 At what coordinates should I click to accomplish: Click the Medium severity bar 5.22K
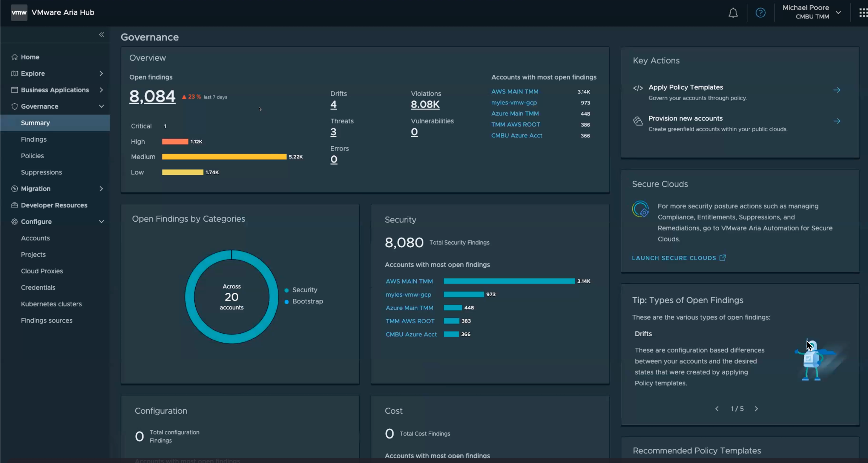pyautogui.click(x=224, y=157)
